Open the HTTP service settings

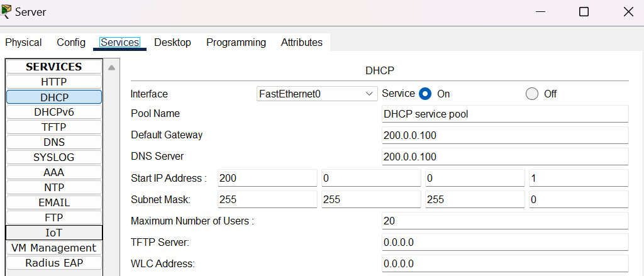coord(54,82)
